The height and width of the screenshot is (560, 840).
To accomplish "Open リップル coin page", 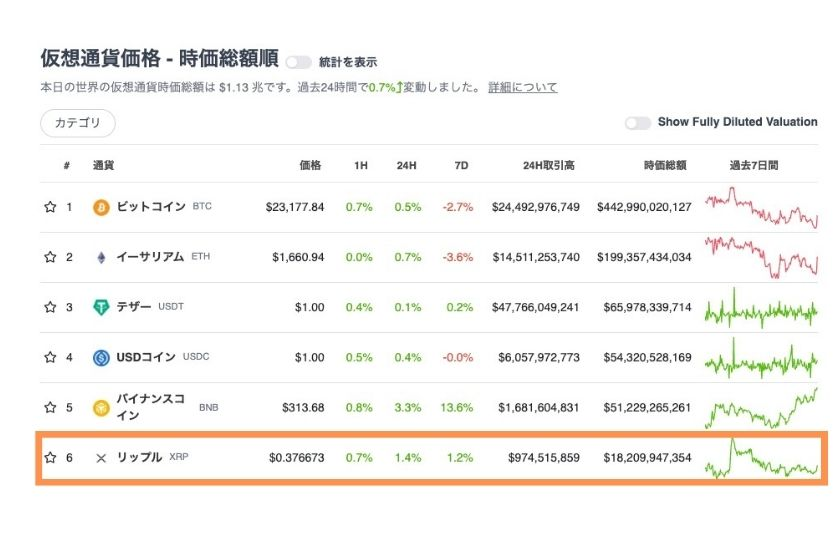I will click(x=139, y=457).
